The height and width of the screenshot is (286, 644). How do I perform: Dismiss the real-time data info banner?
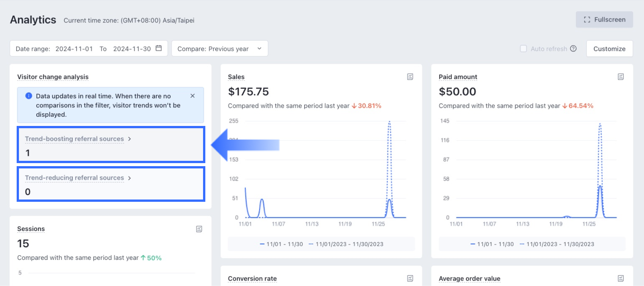(x=192, y=96)
